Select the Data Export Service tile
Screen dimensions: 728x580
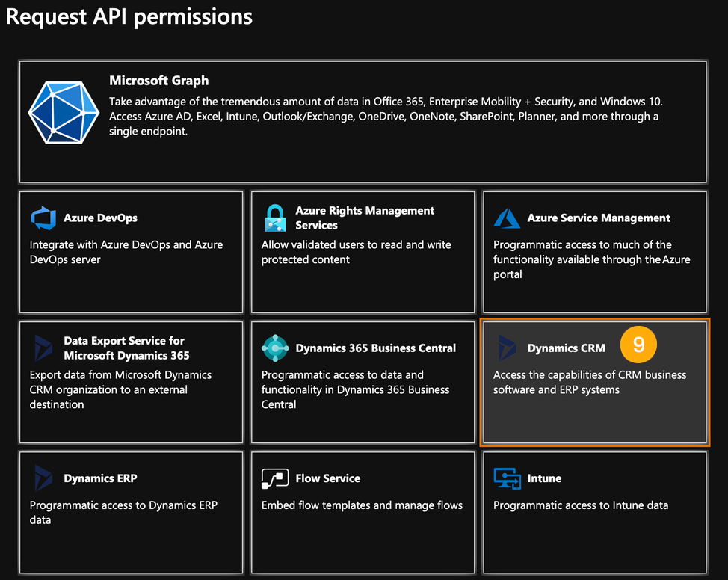click(131, 383)
